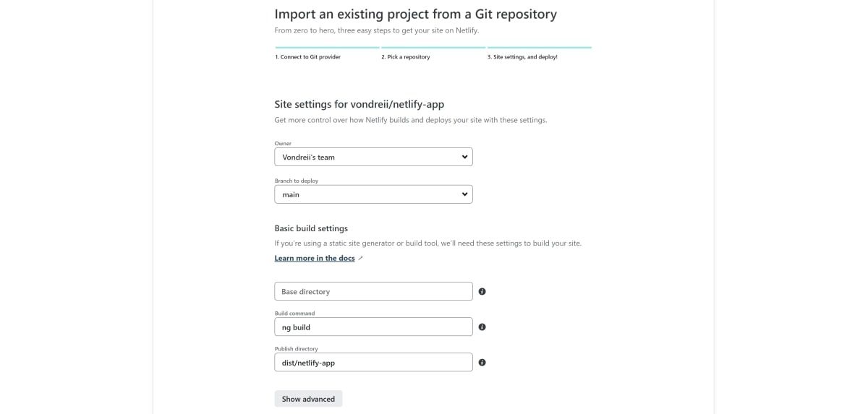Viewport: 868px width, 414px height.
Task: Go to step 1 Connect to Git provider
Action: point(307,57)
